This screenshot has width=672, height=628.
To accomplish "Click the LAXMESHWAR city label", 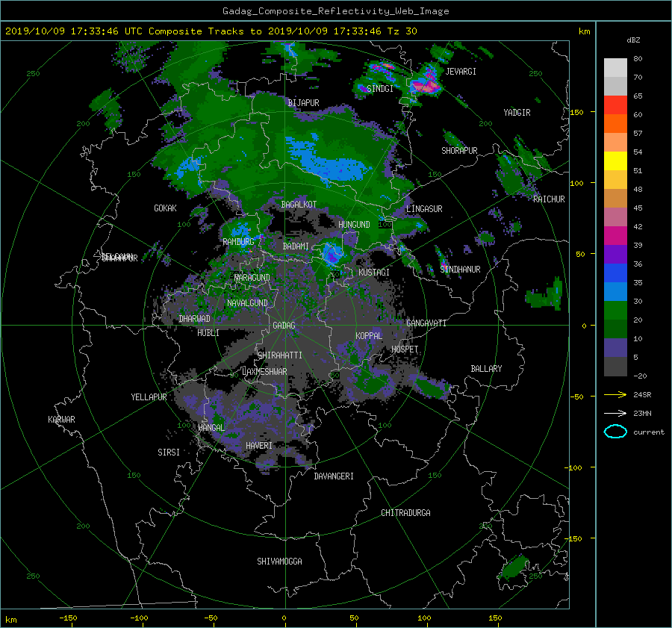I will [264, 372].
